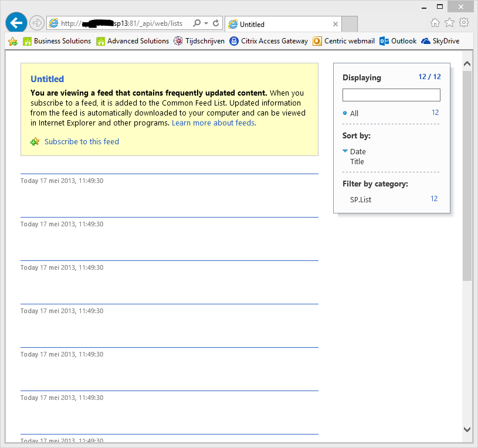Open a new blank tab
This screenshot has width=478, height=448.
pos(350,24)
